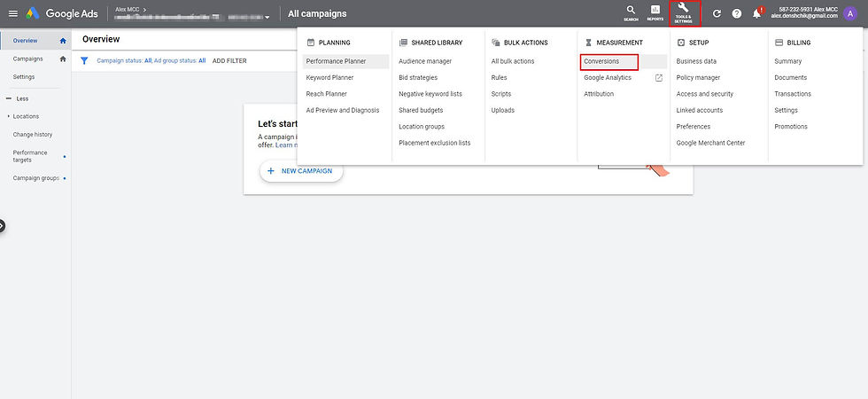Open Billing Documents
The width and height of the screenshot is (868, 399).
(x=790, y=78)
